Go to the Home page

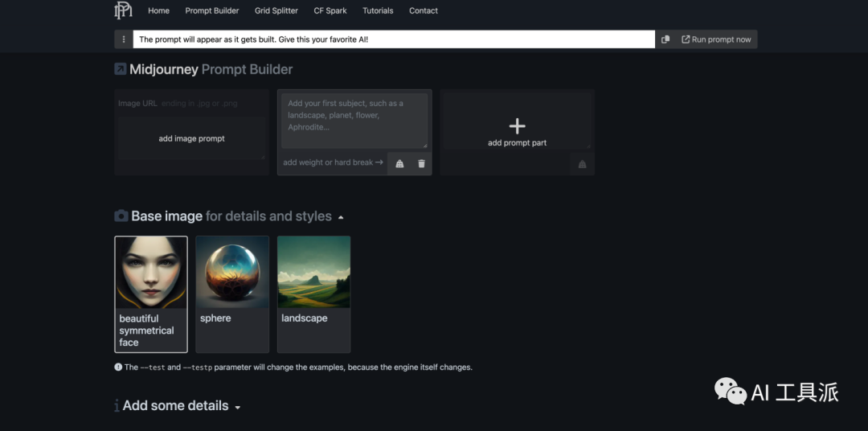[159, 10]
